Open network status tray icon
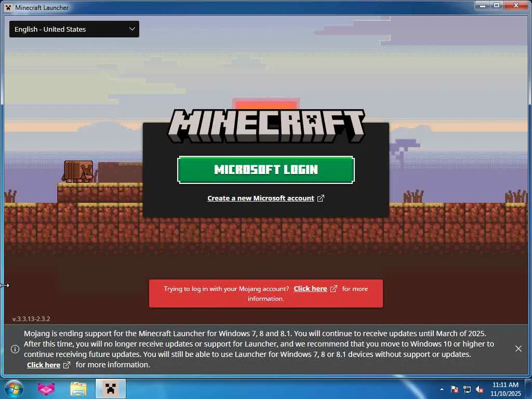 (x=467, y=389)
